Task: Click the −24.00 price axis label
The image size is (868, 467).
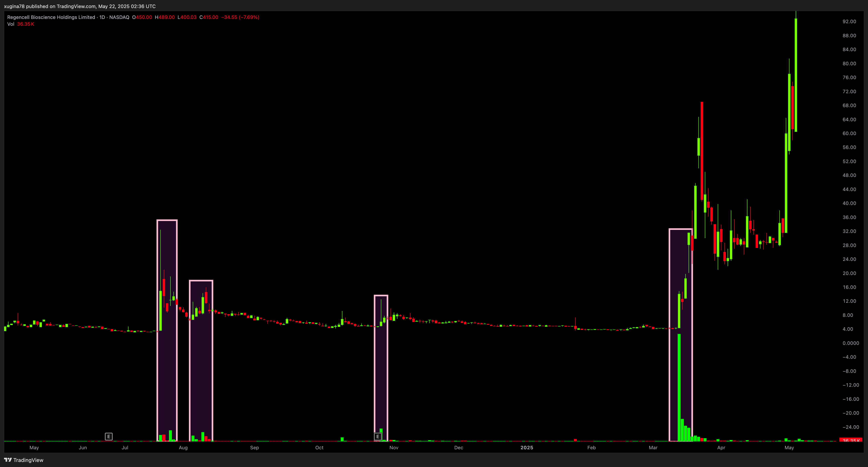Action: point(850,427)
